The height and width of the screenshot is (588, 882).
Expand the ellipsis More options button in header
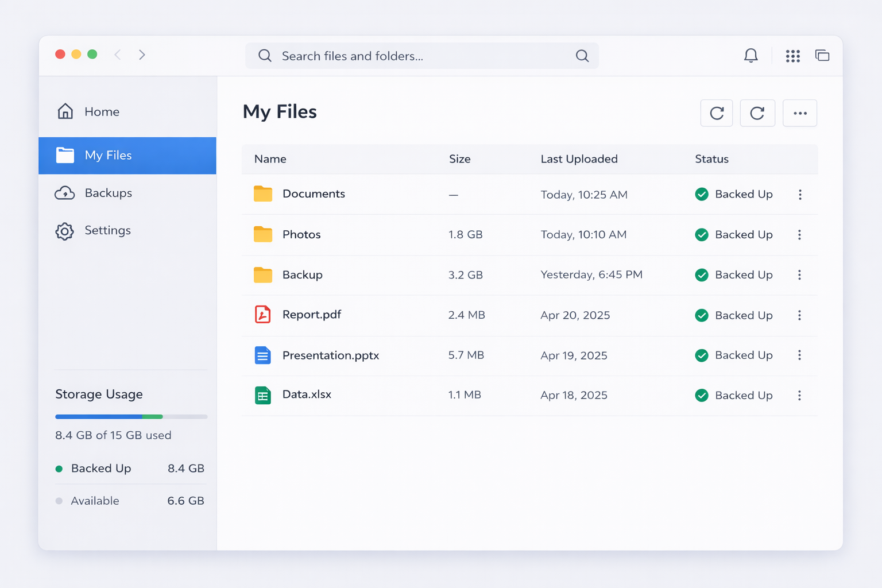(799, 113)
